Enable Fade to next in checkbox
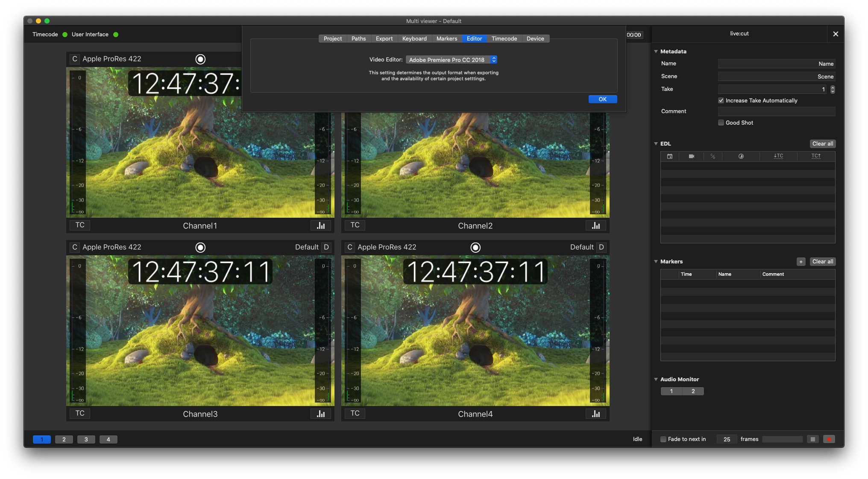The width and height of the screenshot is (868, 479). (663, 439)
